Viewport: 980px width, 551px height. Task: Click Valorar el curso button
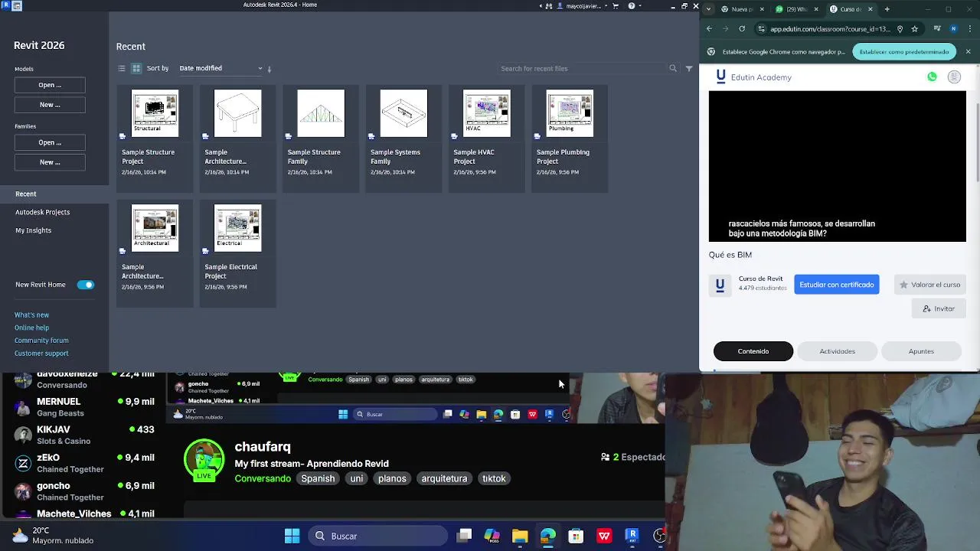(x=929, y=285)
